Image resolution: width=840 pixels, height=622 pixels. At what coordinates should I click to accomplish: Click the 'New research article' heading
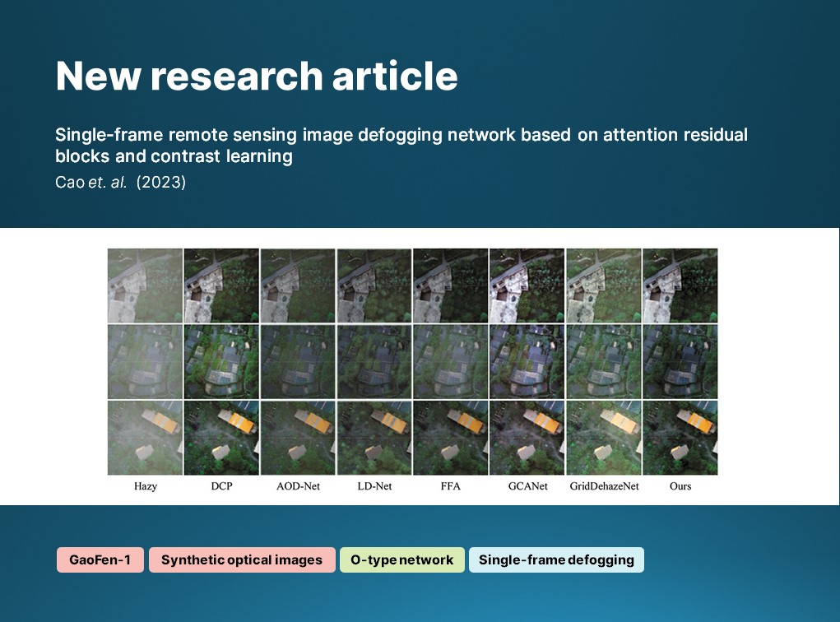(x=257, y=76)
